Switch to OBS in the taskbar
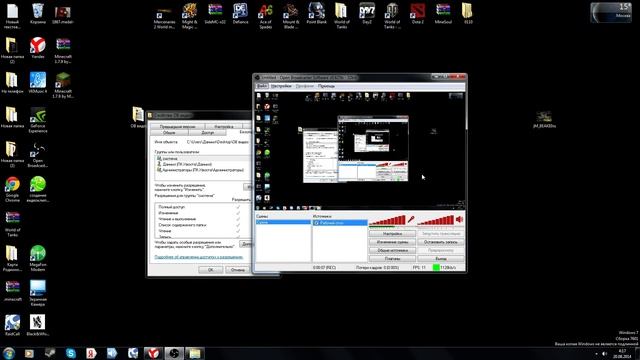The height and width of the screenshot is (360, 640). [174, 353]
